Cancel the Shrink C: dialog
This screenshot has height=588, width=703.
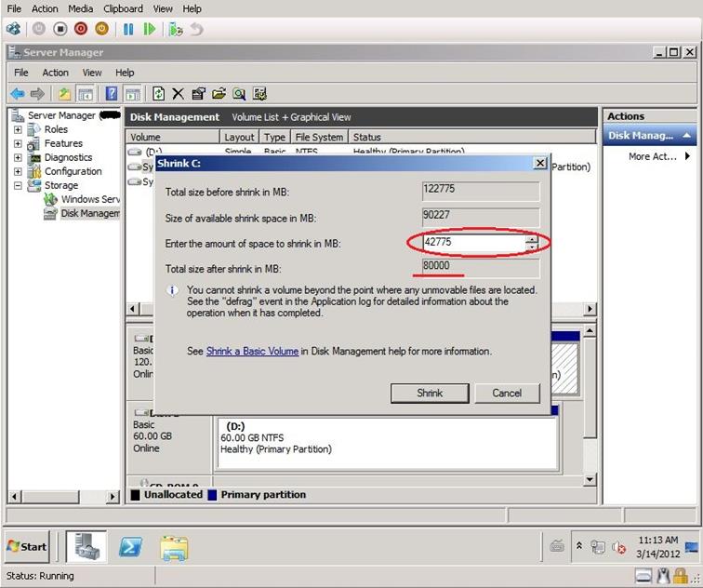(507, 393)
